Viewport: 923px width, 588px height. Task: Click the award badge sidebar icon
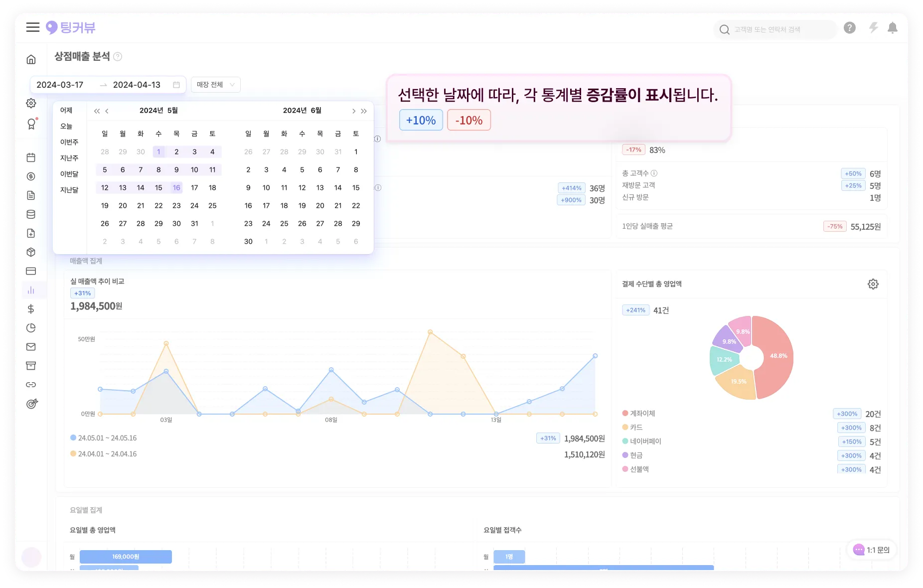tap(31, 124)
